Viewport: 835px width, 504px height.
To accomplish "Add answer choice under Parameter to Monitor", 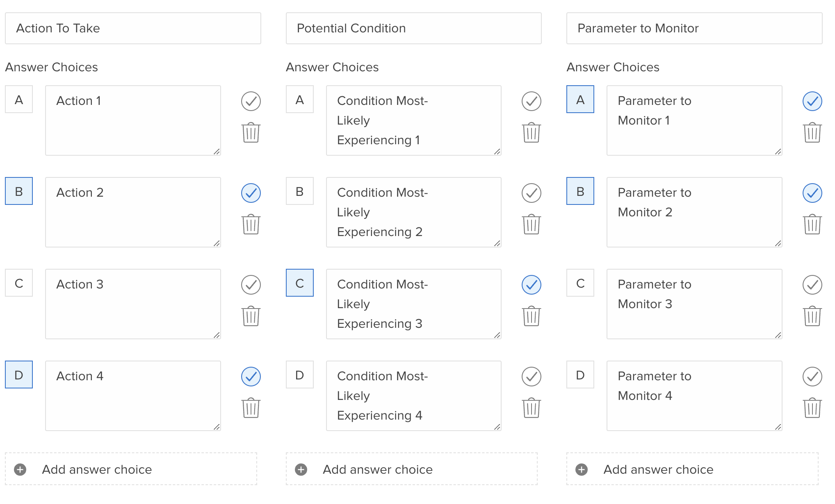I will [693, 469].
